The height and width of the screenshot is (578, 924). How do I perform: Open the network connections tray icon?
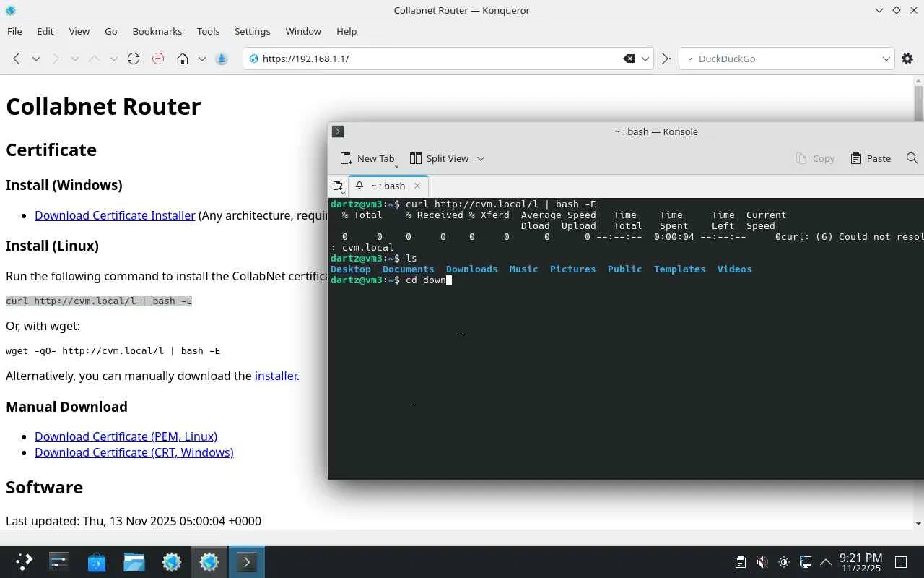point(806,562)
